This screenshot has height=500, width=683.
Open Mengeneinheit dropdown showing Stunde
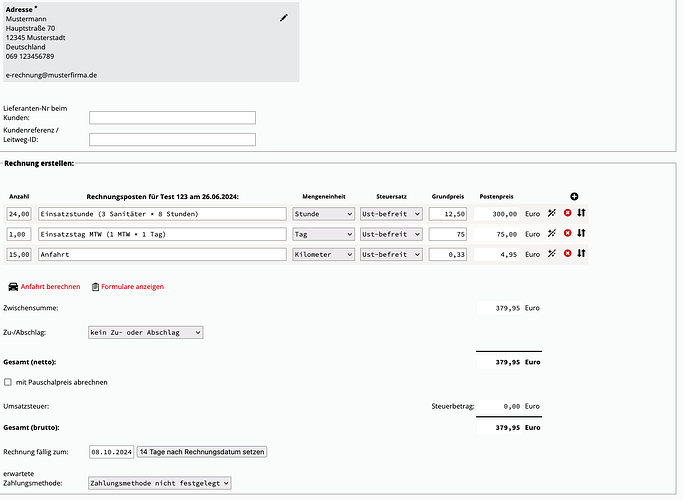[x=323, y=214]
